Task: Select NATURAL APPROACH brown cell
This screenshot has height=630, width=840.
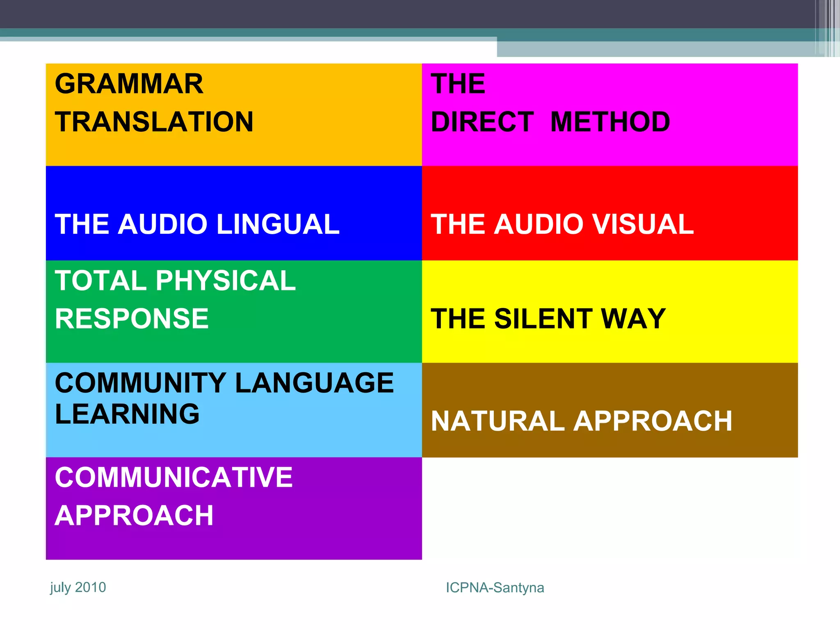Action: pyautogui.click(x=610, y=410)
